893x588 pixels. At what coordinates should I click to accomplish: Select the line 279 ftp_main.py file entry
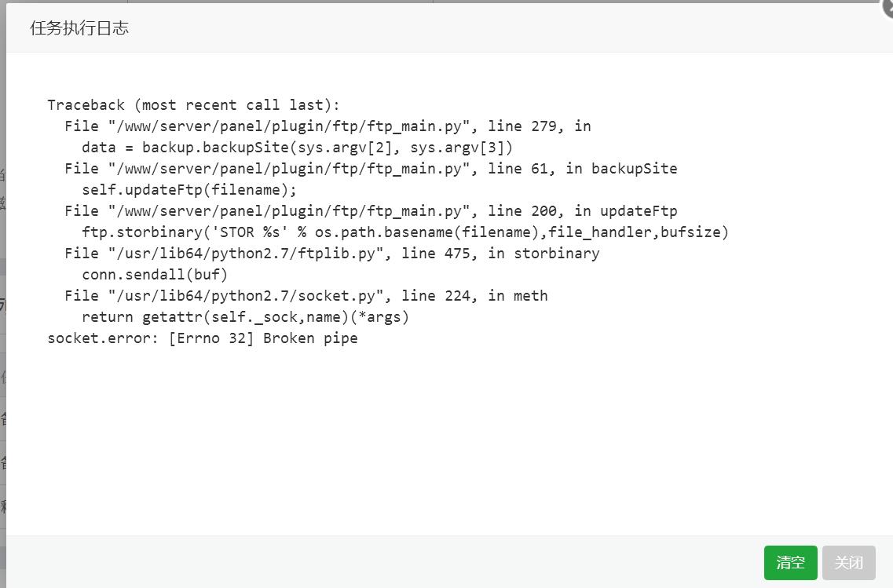328,126
